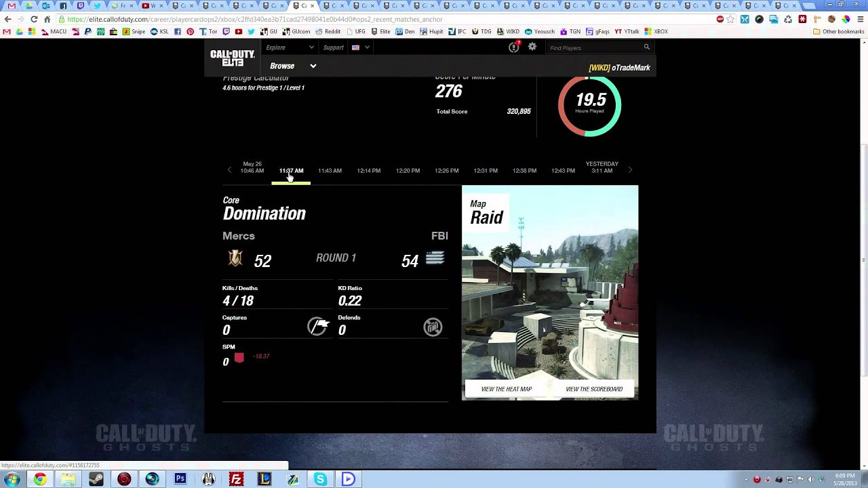
Task: Open the Support menu
Action: click(333, 47)
